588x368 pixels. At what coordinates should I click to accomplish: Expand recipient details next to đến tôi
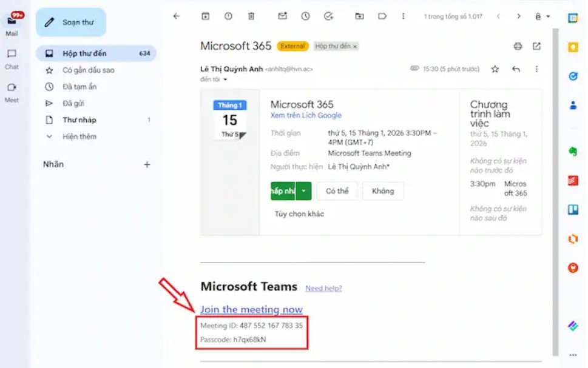[225, 79]
